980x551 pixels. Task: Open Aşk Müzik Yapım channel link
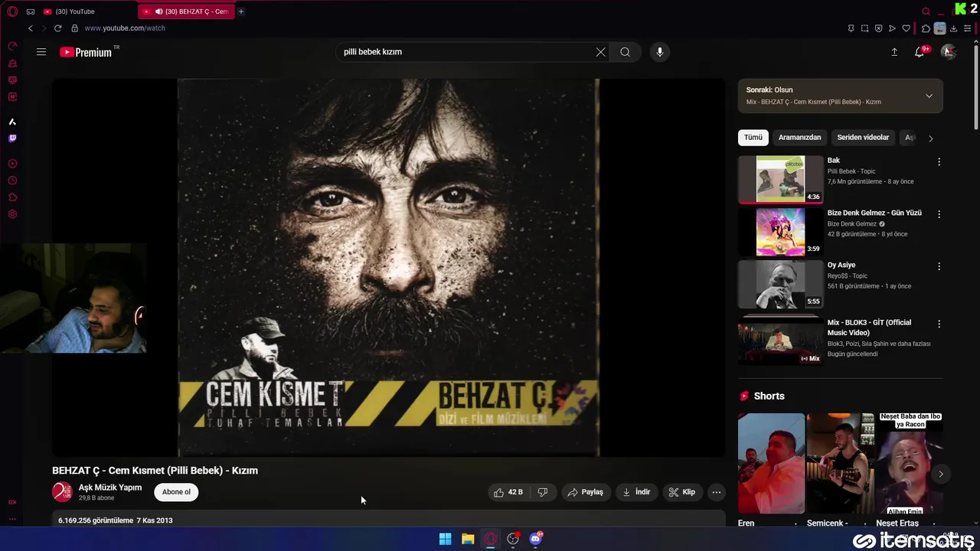[x=109, y=487]
